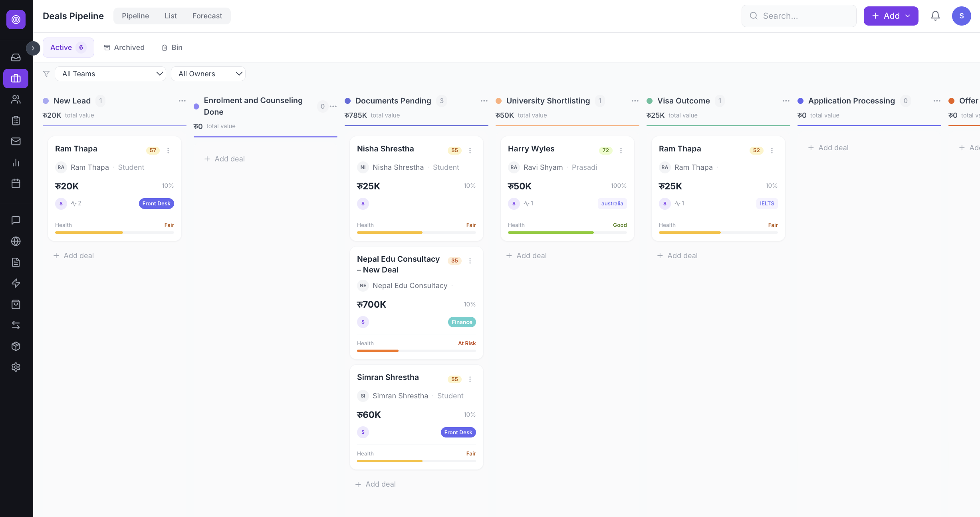Open the globe sidebar icon
The width and height of the screenshot is (980, 517).
click(16, 241)
